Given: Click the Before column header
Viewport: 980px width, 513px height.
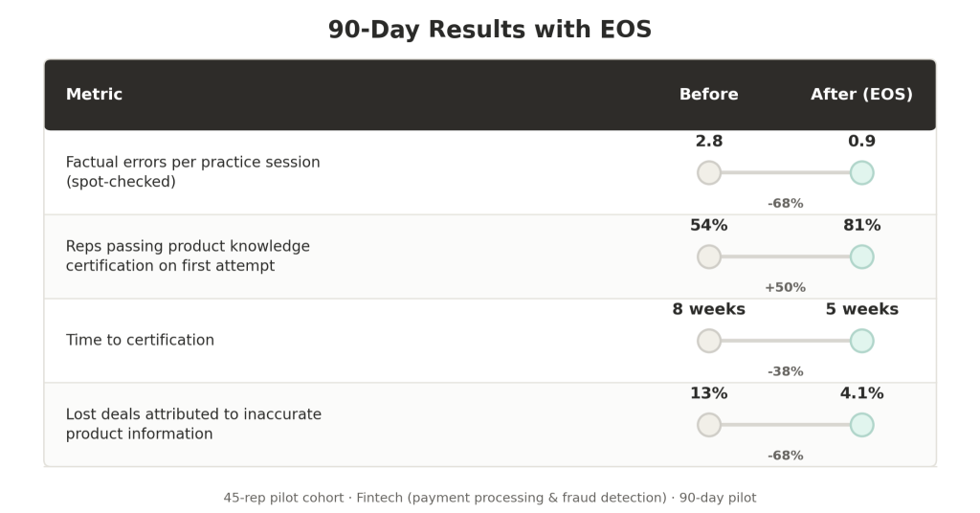Looking at the screenshot, I should (709, 95).
